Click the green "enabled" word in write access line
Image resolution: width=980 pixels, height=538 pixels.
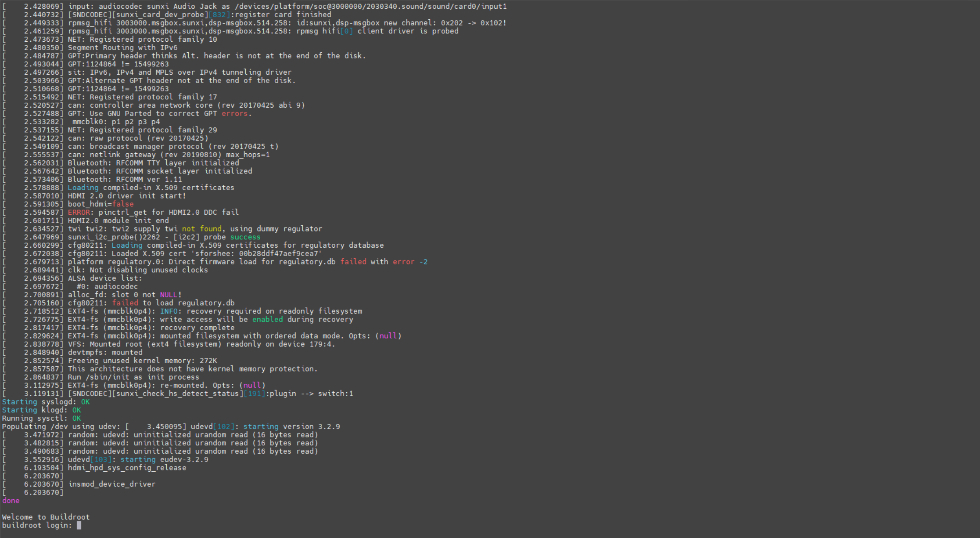tap(267, 319)
